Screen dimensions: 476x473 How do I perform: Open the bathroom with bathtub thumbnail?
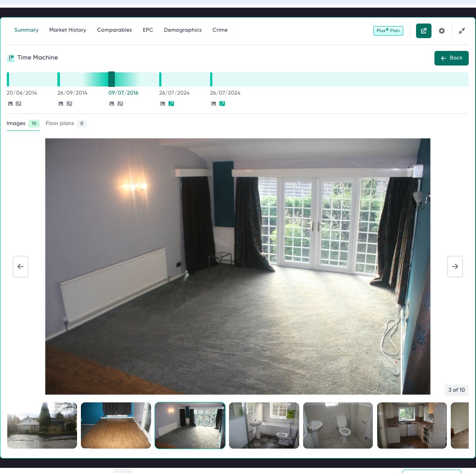[x=264, y=425]
